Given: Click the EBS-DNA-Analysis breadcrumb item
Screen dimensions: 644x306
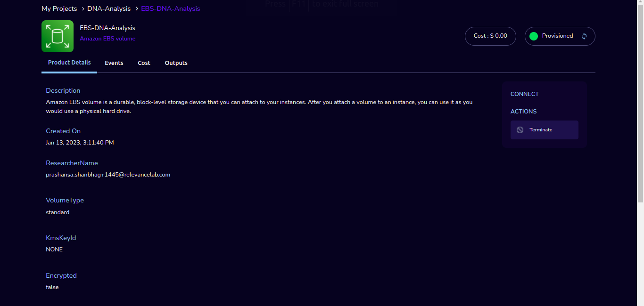Looking at the screenshot, I should coord(171,9).
